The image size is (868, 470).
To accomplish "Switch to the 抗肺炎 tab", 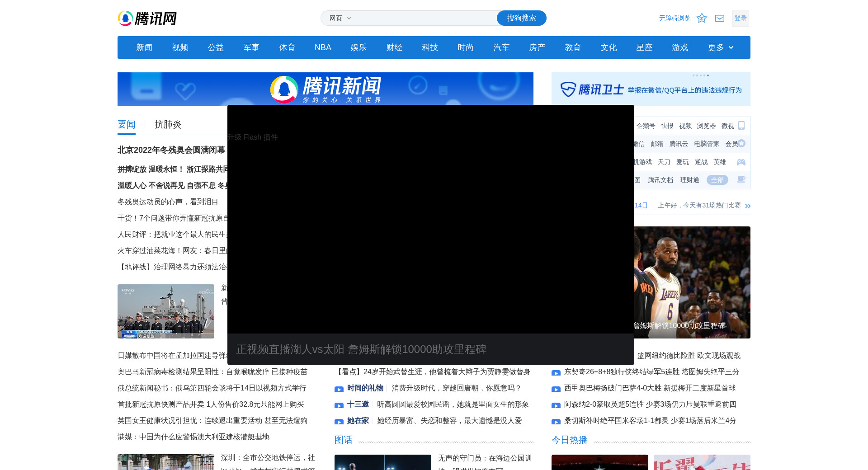I will [x=168, y=125].
